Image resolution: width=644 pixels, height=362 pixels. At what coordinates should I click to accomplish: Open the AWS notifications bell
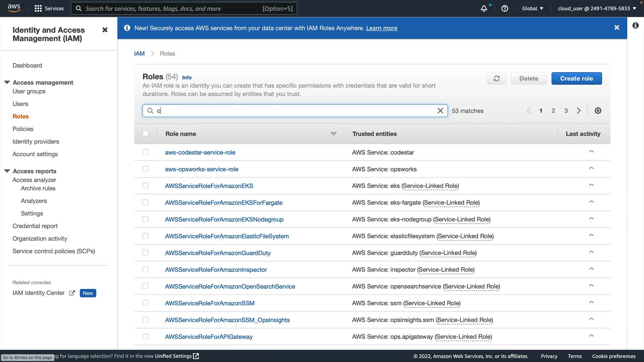click(484, 8)
